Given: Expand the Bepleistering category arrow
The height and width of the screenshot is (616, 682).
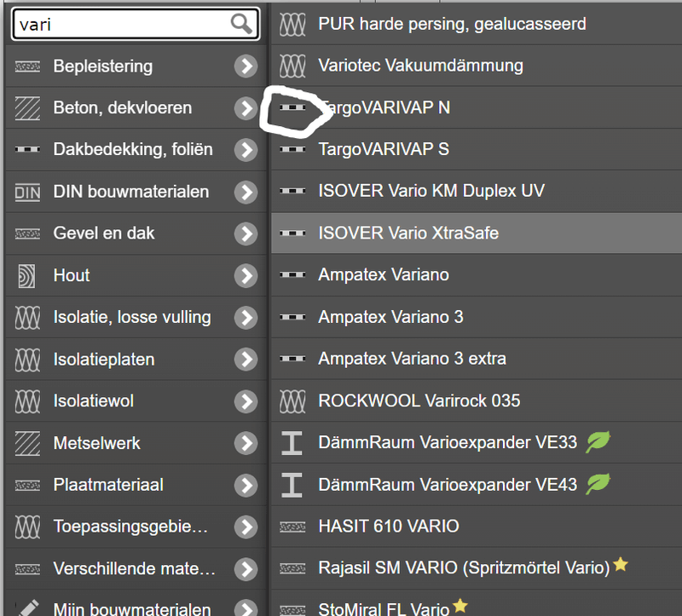Looking at the screenshot, I should (246, 66).
